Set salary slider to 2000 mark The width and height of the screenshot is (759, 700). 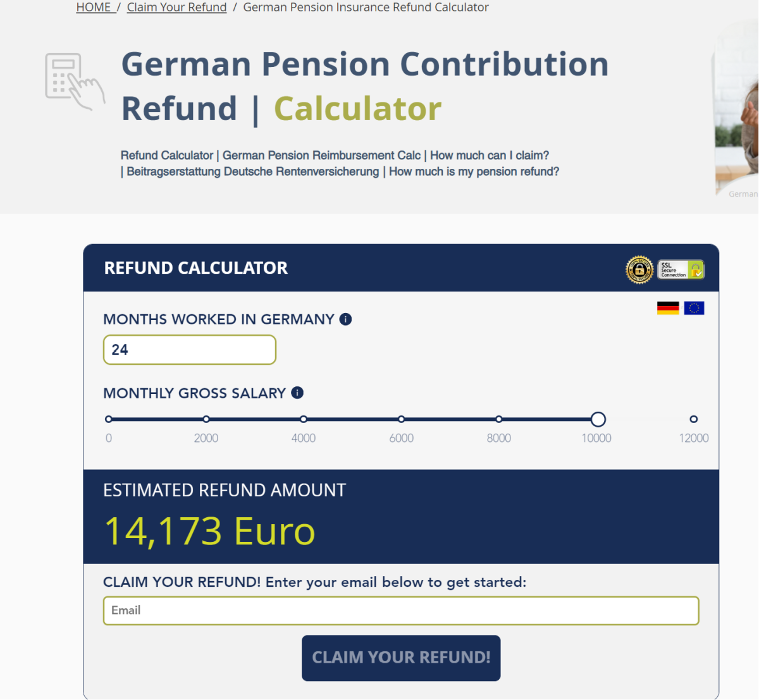pyautogui.click(x=206, y=419)
